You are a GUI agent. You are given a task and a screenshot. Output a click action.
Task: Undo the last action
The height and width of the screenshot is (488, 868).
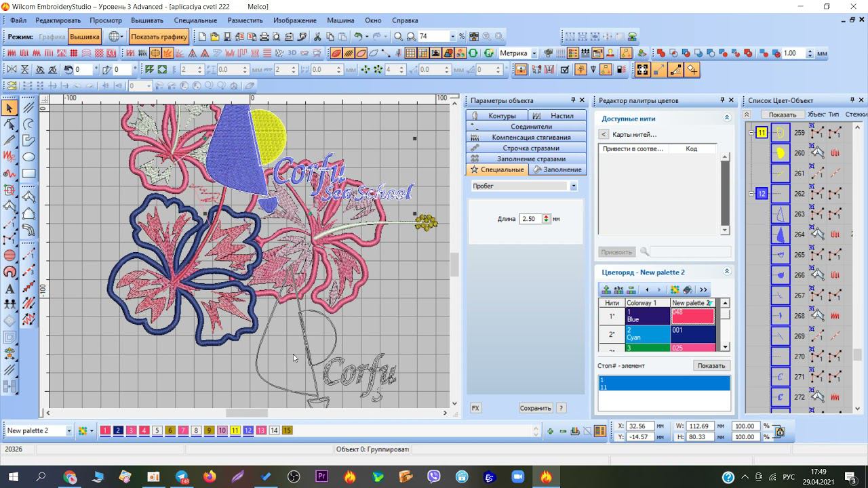358,37
